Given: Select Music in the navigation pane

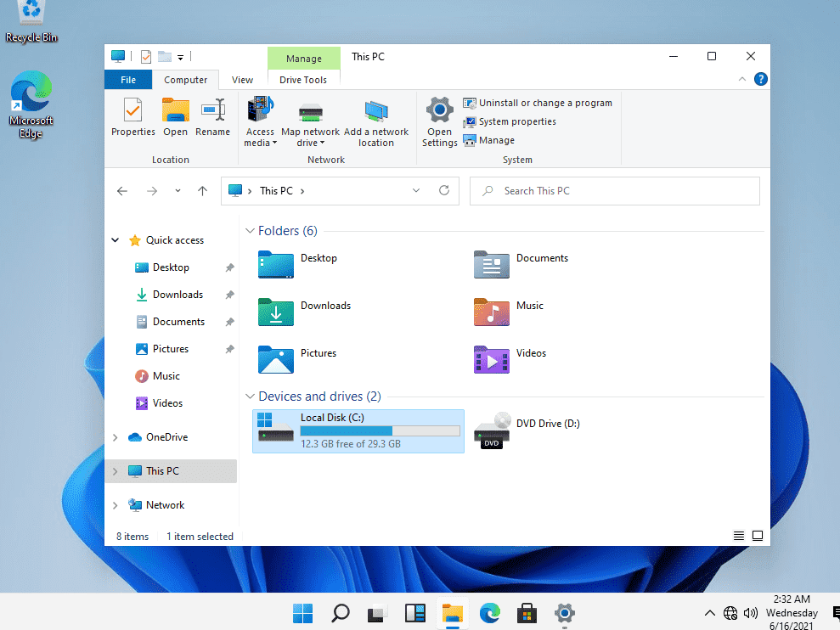Looking at the screenshot, I should tap(166, 376).
